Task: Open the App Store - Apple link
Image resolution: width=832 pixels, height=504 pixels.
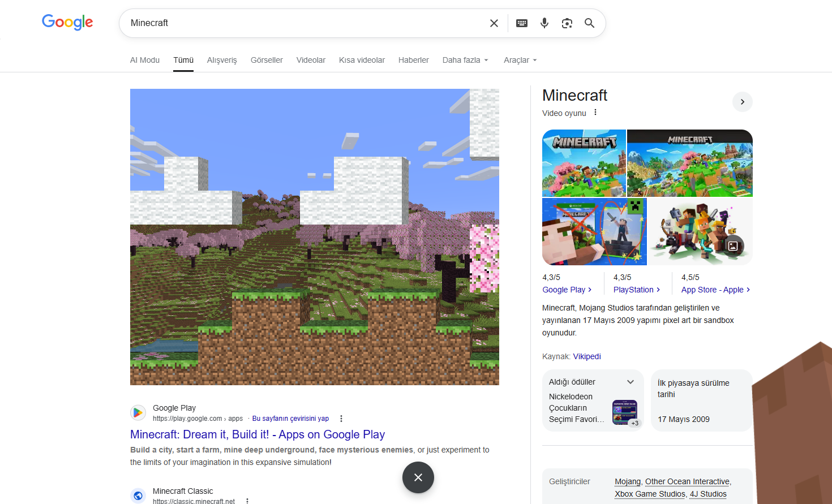Action: coord(715,290)
